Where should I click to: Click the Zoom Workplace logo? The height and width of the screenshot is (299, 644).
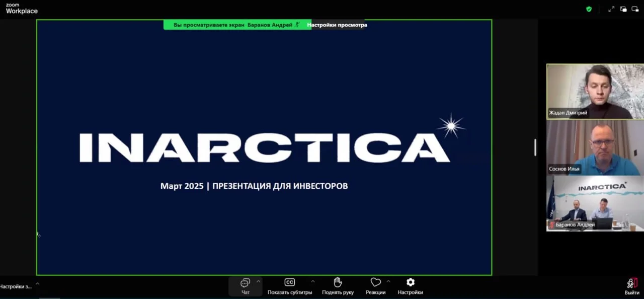(x=21, y=8)
